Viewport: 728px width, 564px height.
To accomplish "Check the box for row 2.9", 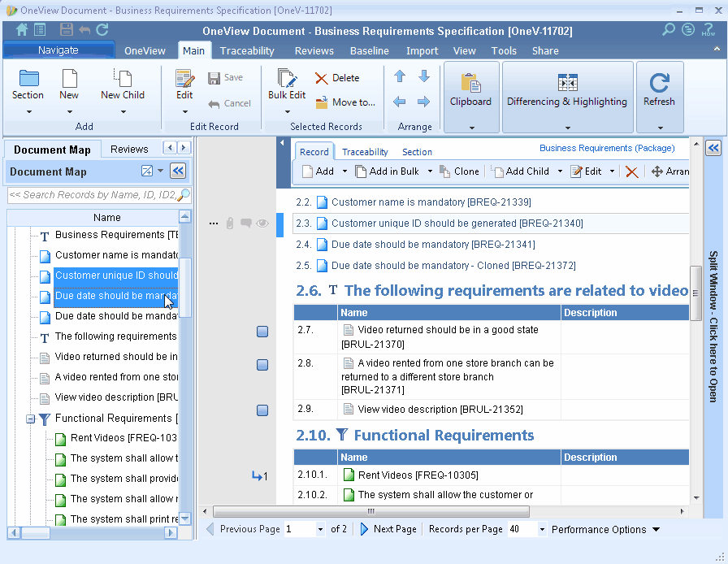I will click(262, 410).
